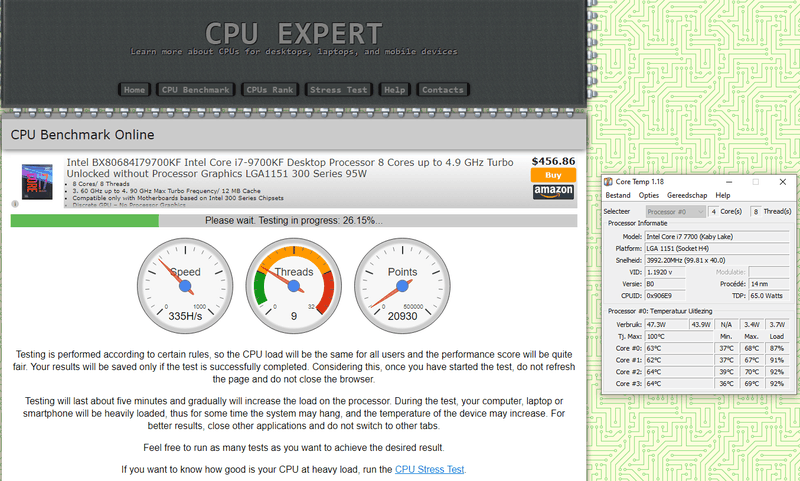Open the Bestand menu in Core Temp
This screenshot has width=800, height=481.
click(x=618, y=195)
